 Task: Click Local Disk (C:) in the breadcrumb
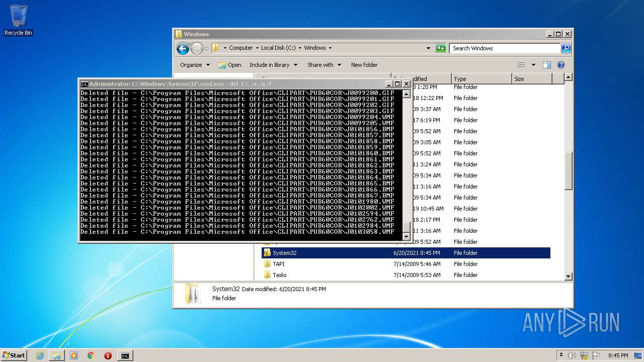pyautogui.click(x=278, y=48)
